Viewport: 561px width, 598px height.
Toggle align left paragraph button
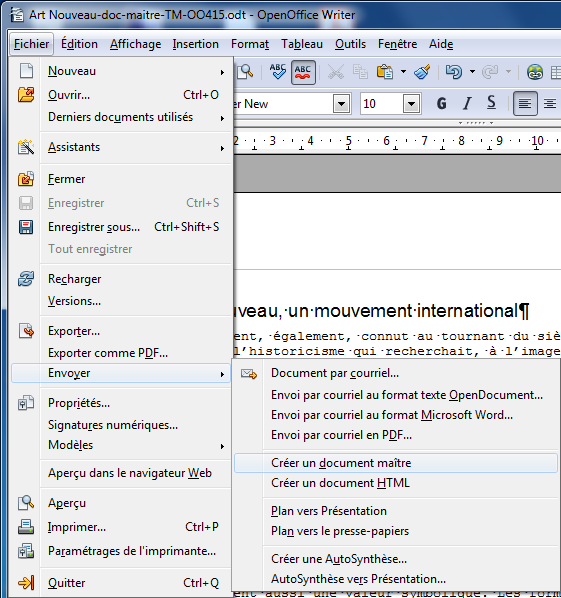(525, 103)
